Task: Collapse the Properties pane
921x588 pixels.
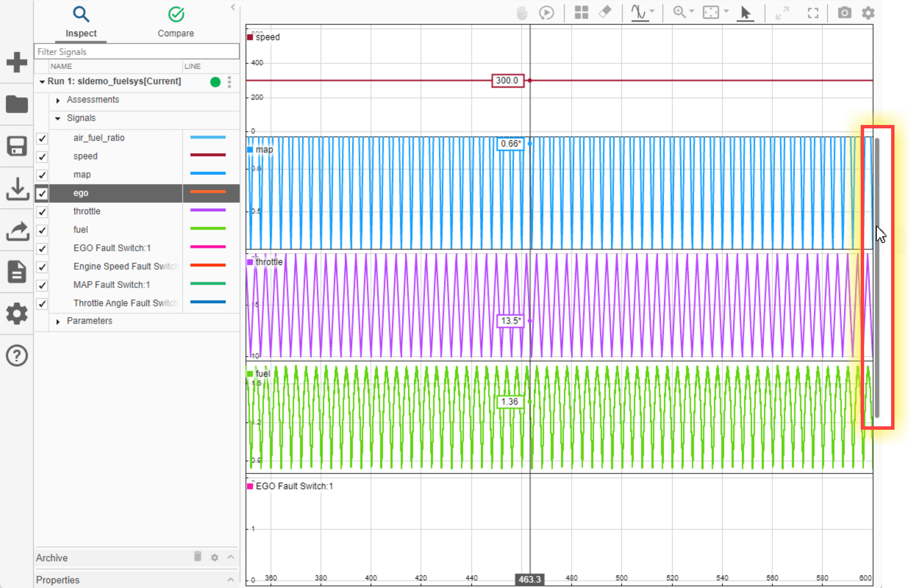Action: (230, 580)
